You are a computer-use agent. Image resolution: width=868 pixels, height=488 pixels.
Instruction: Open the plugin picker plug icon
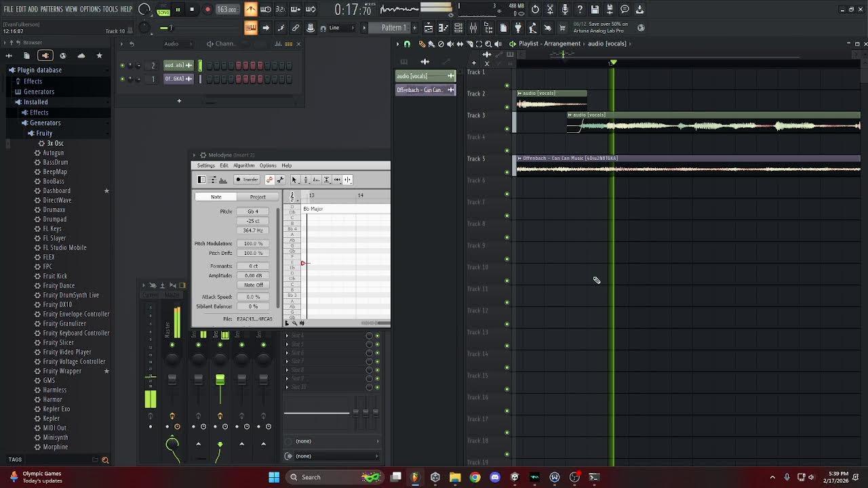click(517, 28)
